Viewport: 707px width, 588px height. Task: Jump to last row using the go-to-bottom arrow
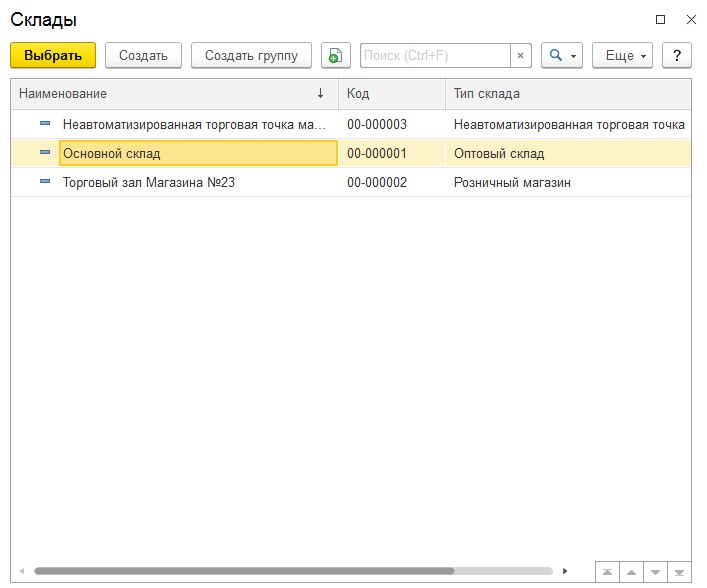tap(679, 572)
